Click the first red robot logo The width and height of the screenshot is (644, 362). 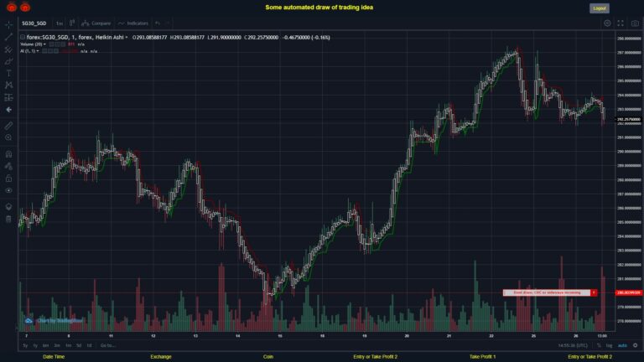coord(12,7)
